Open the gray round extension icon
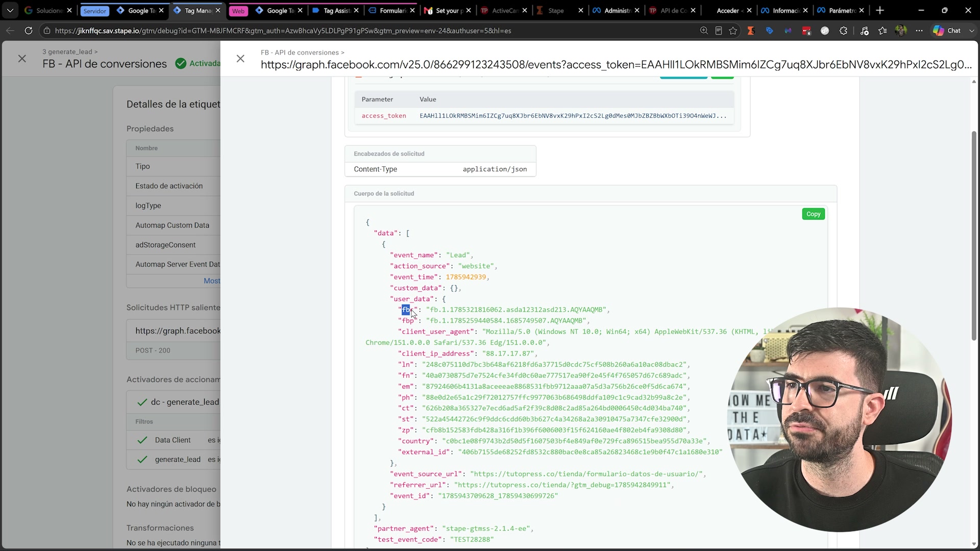Screen dimensions: 980x551 click(825, 31)
